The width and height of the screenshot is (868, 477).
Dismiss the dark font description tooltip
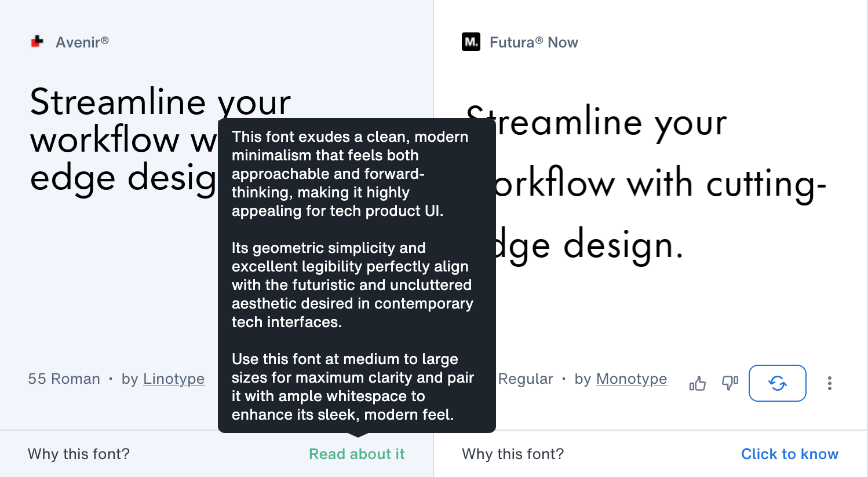[x=356, y=275]
